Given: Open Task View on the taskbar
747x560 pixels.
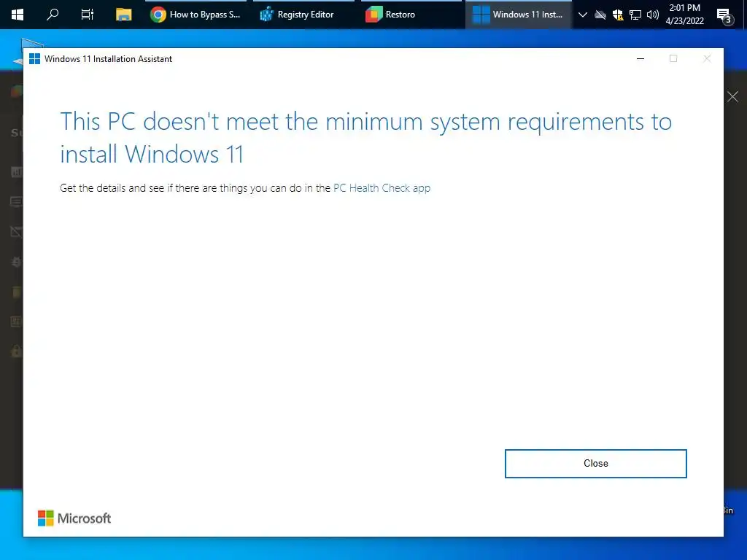Looking at the screenshot, I should [x=88, y=15].
